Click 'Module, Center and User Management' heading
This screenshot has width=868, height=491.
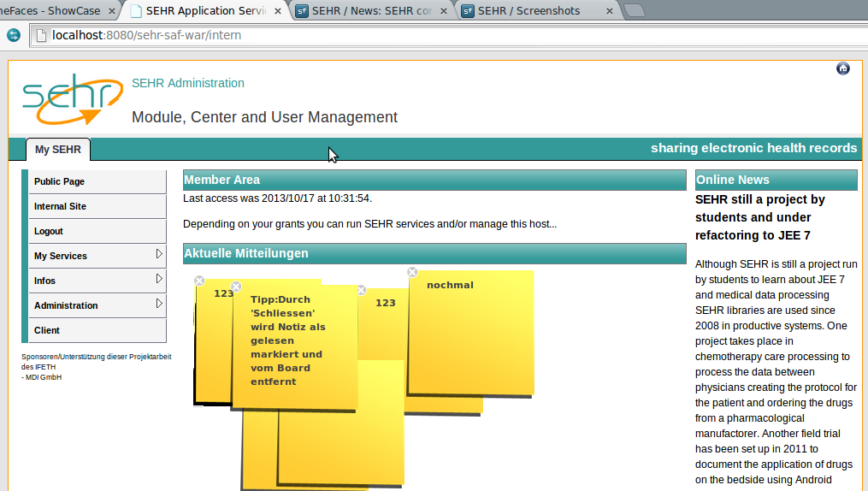[x=264, y=117]
